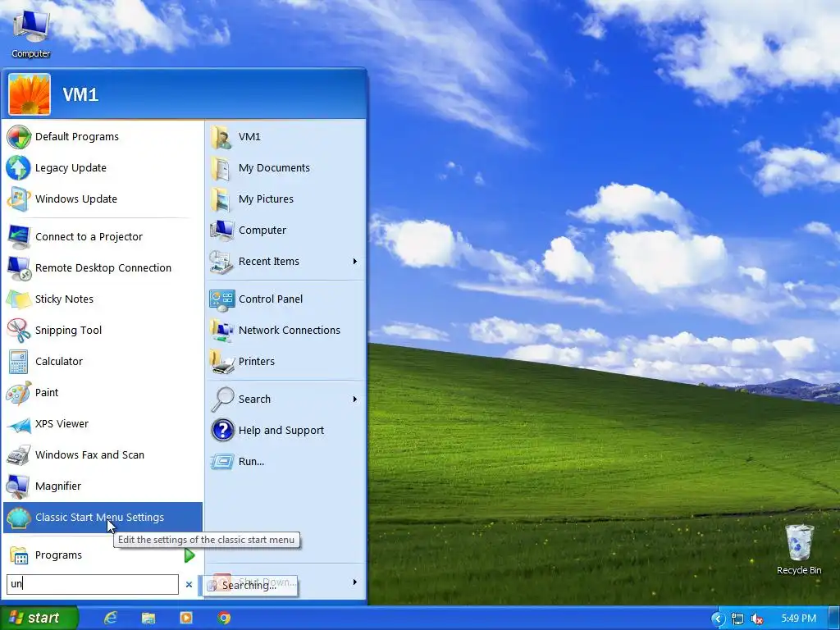The image size is (840, 630).
Task: Open My Pictures folder icon
Action: (221, 199)
